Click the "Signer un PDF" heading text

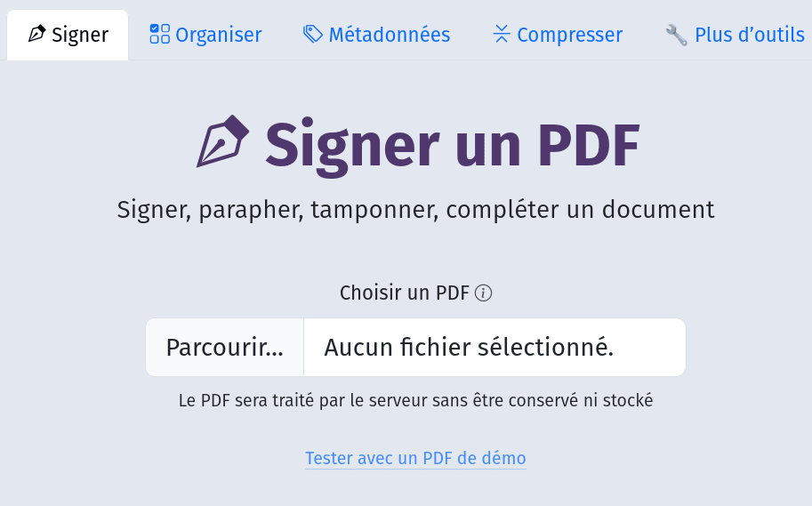coord(452,144)
